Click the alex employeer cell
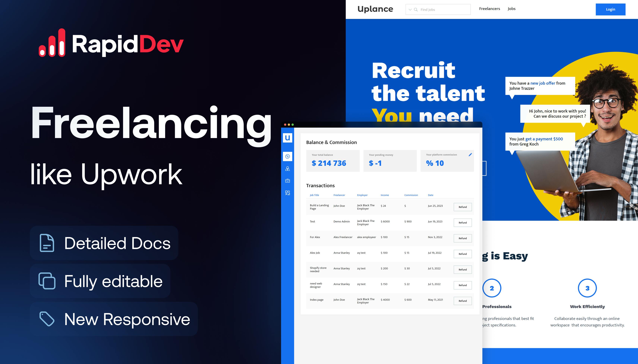The image size is (638, 364). pos(366,237)
